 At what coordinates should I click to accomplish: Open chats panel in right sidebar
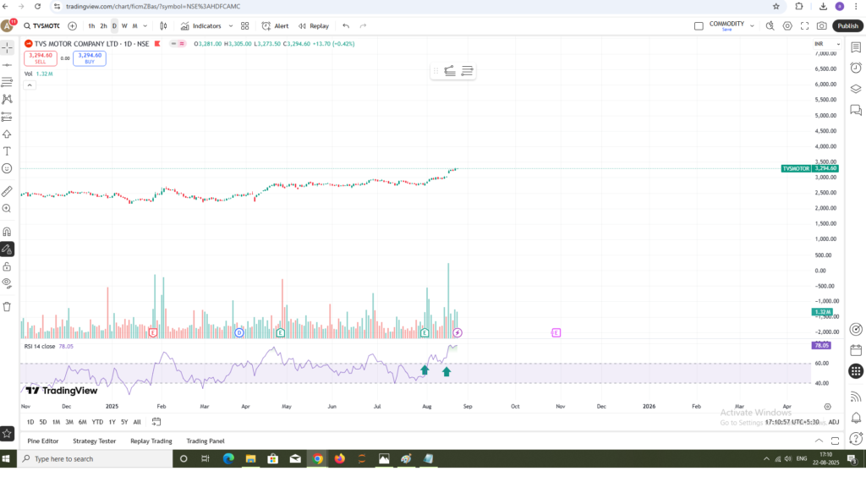(856, 111)
